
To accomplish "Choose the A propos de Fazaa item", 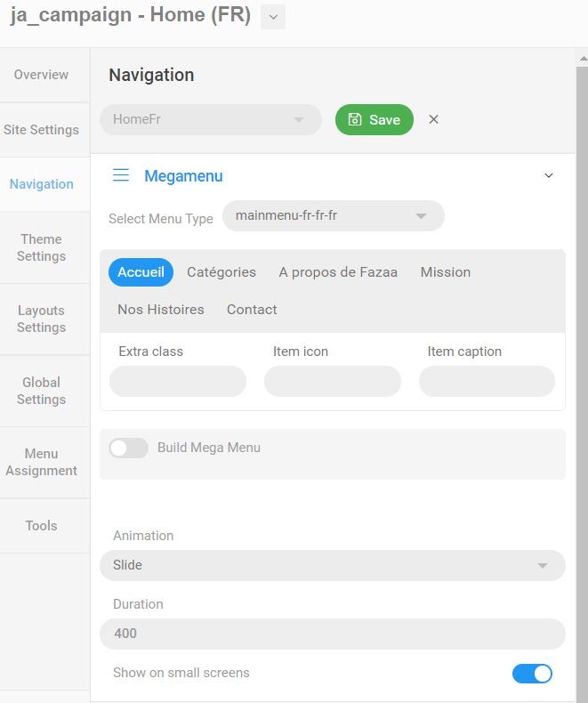I will (x=338, y=272).
